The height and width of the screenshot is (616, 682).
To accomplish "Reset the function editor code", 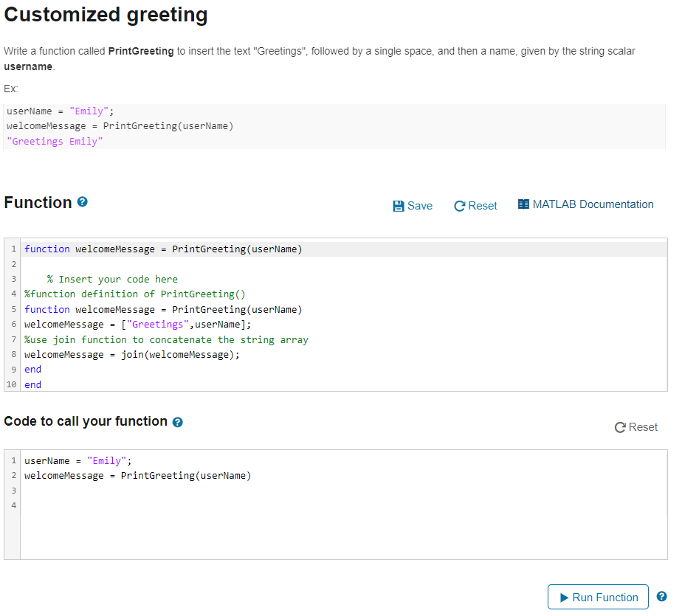I will pos(475,206).
